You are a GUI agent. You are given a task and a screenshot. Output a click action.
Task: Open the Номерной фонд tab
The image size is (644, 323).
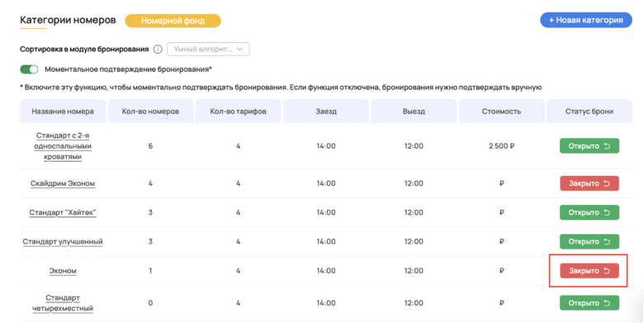click(173, 21)
